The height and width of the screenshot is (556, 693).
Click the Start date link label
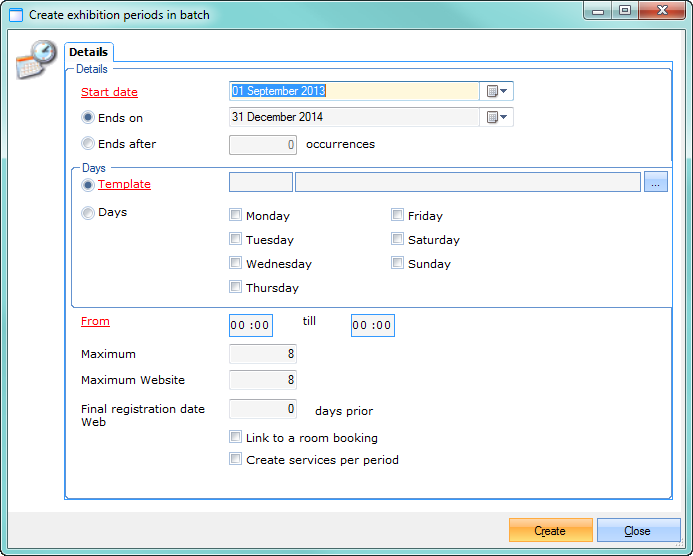click(x=109, y=92)
